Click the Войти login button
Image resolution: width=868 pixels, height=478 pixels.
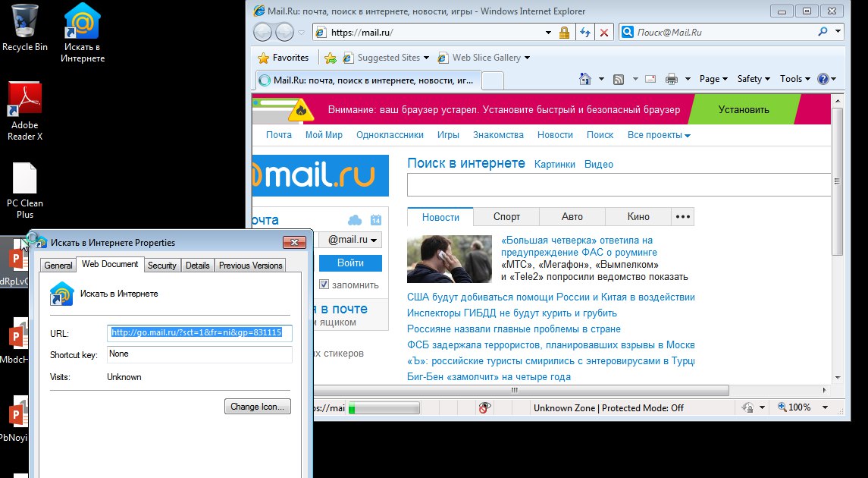coord(350,263)
